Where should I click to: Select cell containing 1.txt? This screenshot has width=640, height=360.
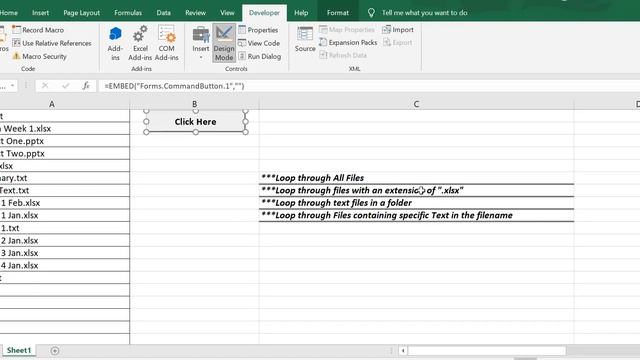pyautogui.click(x=65, y=228)
